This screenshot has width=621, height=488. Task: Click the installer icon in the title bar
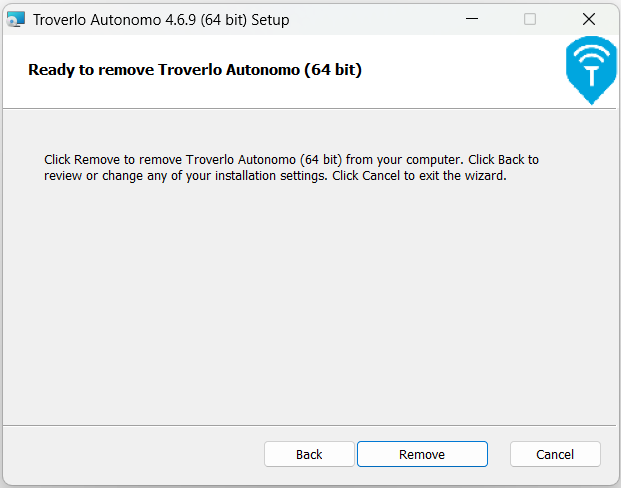(x=16, y=19)
